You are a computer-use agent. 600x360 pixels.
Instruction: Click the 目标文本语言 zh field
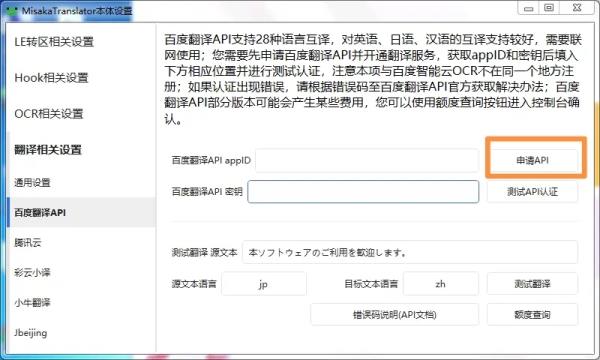coord(441,284)
